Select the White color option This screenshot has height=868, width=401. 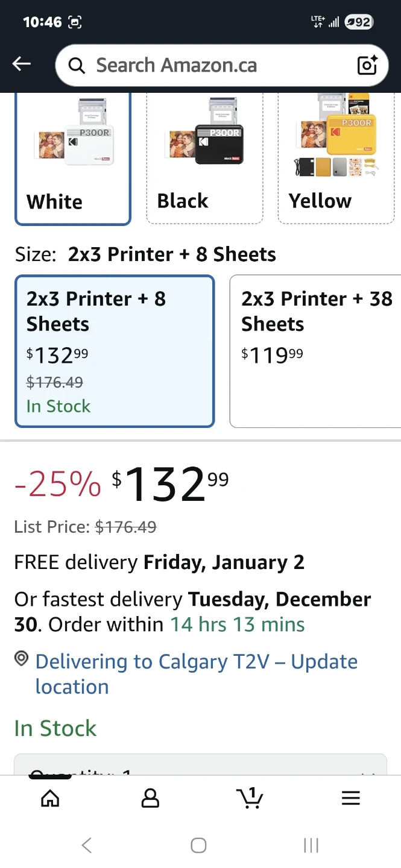(x=73, y=160)
